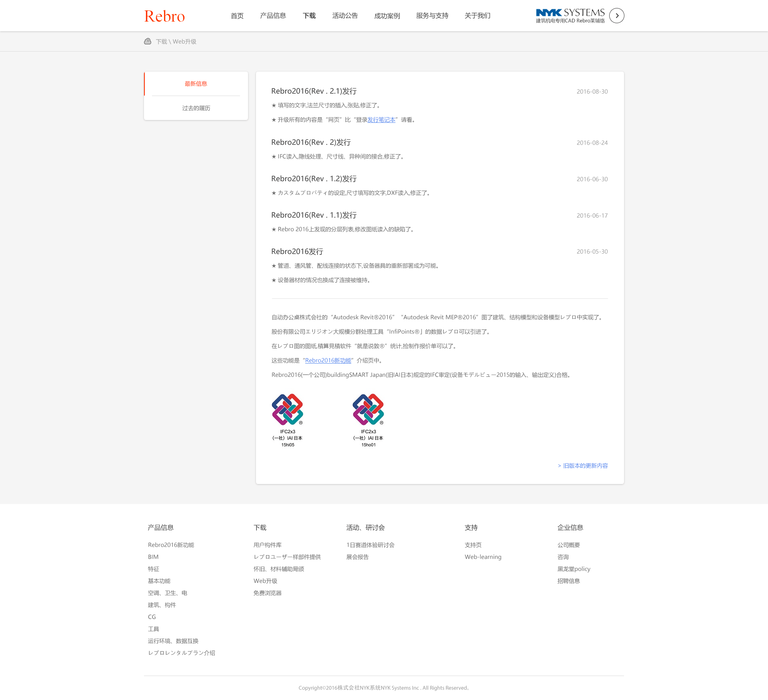Open footer link Web-learning

coord(483,557)
